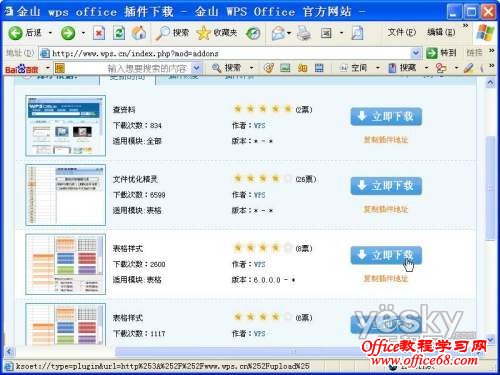Expand the Edit icon dropdown arrow

342,33
